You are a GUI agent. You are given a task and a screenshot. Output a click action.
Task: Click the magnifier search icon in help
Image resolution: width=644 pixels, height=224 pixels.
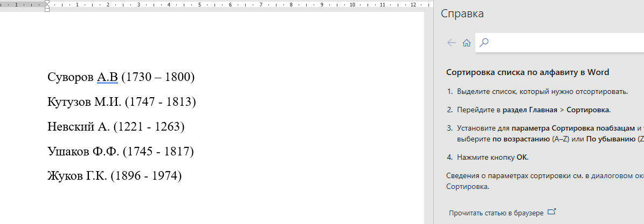(484, 43)
